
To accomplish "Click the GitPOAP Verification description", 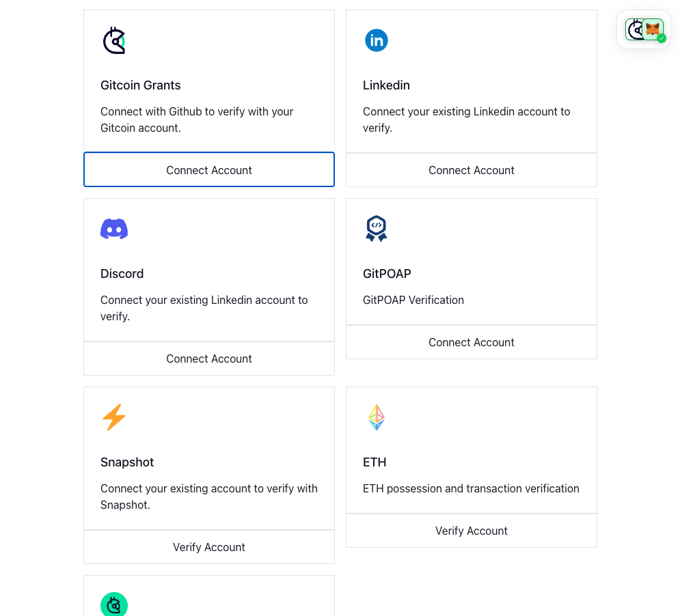I will pos(413,300).
